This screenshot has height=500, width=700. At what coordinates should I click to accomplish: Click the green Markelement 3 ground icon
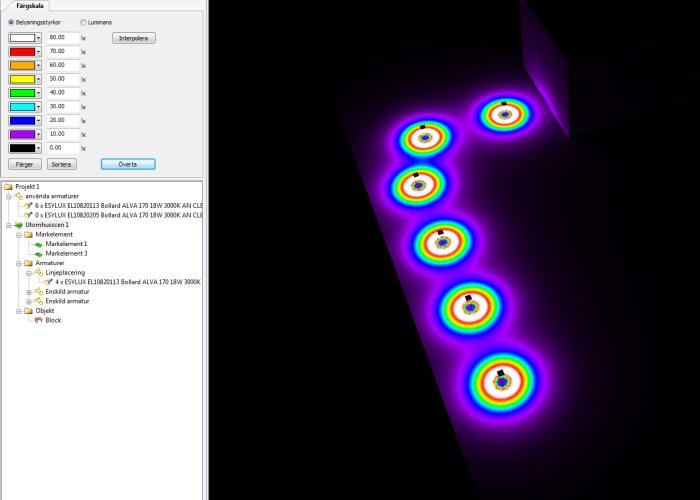[38, 254]
